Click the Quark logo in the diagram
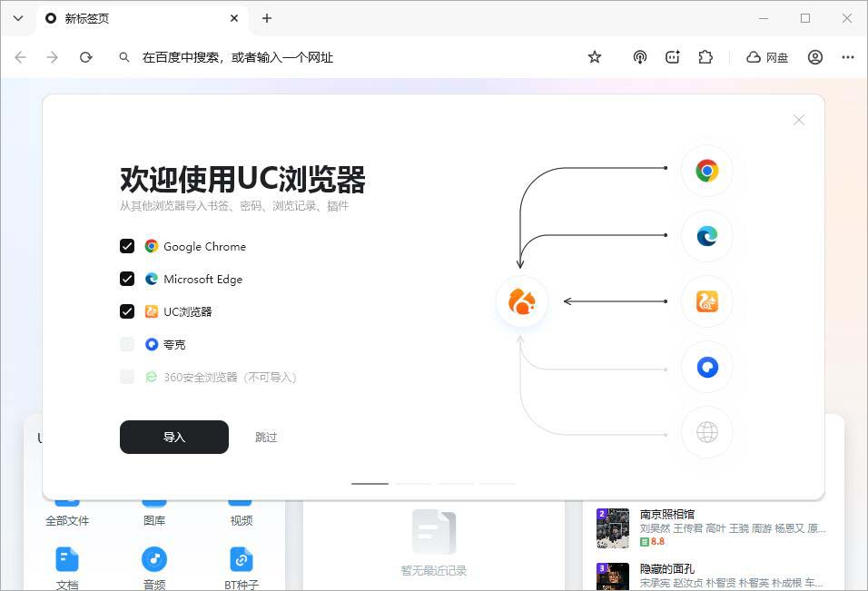 point(707,367)
